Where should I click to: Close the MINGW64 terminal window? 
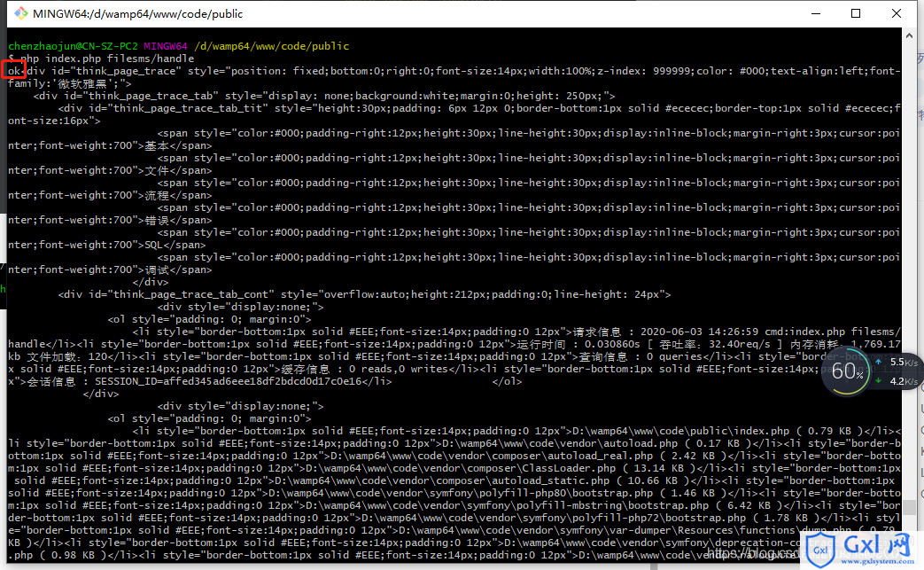(897, 13)
